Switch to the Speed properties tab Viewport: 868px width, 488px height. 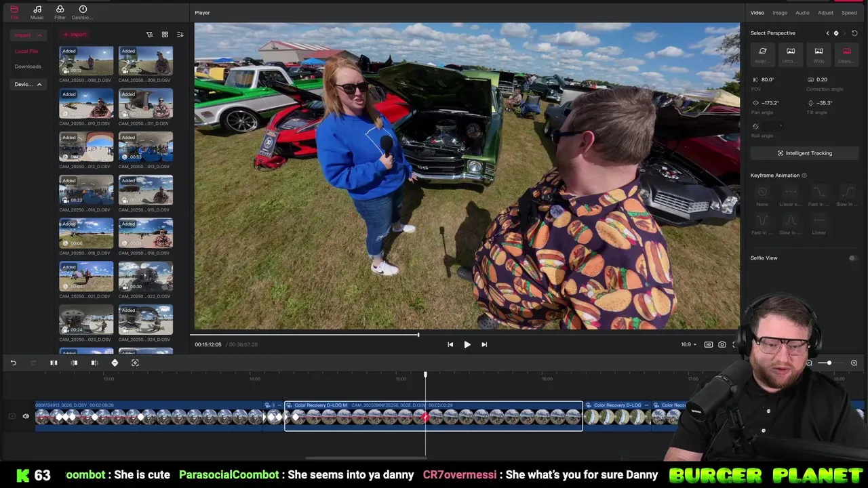pos(849,13)
